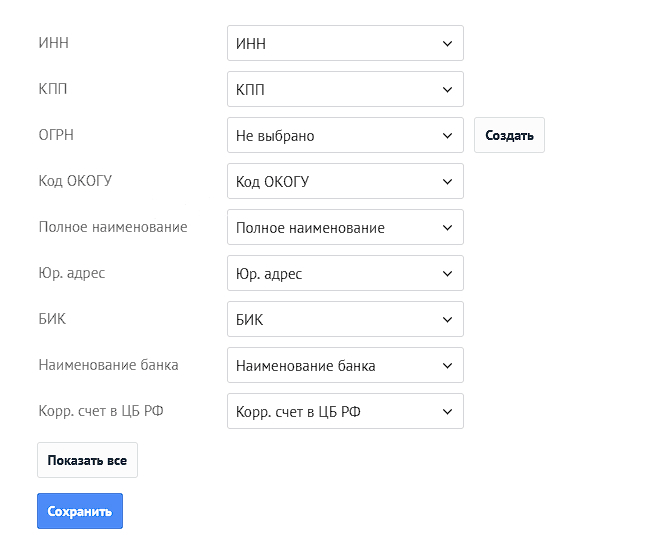The width and height of the screenshot is (648, 535).
Task: Expand the Полное наименование dropdown
Action: point(345,227)
